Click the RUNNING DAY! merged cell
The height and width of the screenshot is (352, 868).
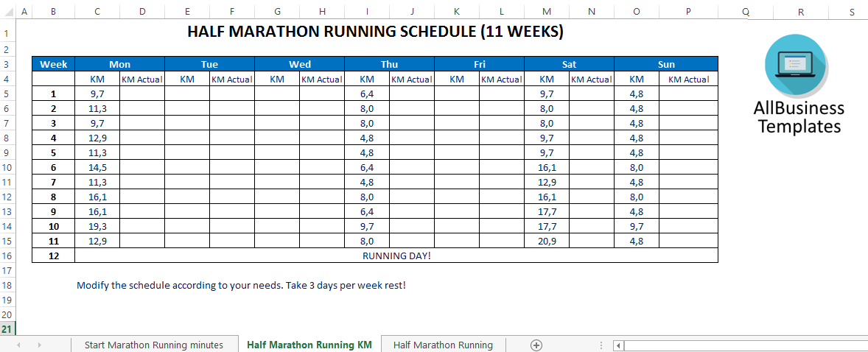[x=396, y=256]
